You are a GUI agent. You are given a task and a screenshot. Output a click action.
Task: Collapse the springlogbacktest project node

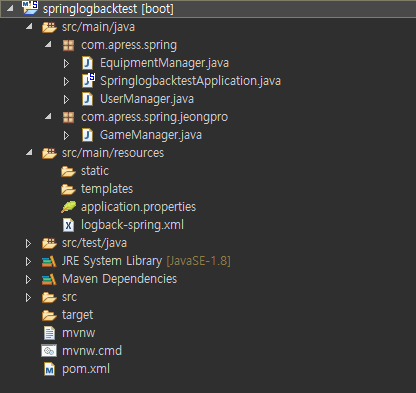[10, 8]
